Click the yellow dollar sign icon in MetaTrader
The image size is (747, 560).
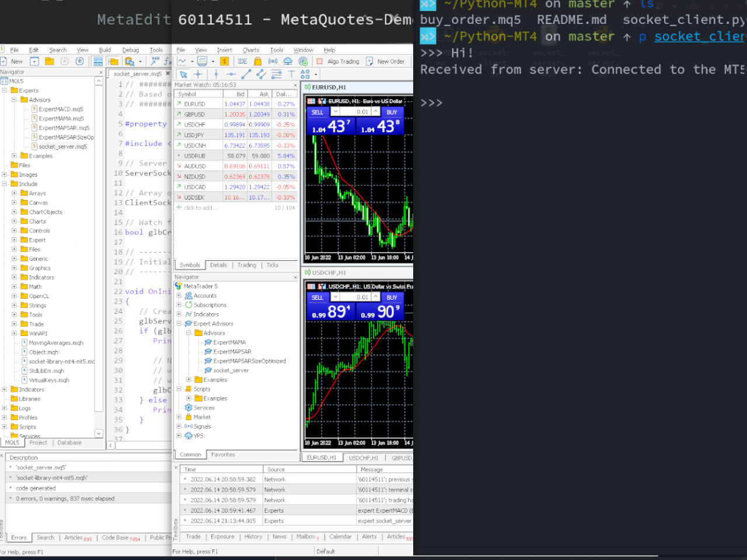(224, 61)
